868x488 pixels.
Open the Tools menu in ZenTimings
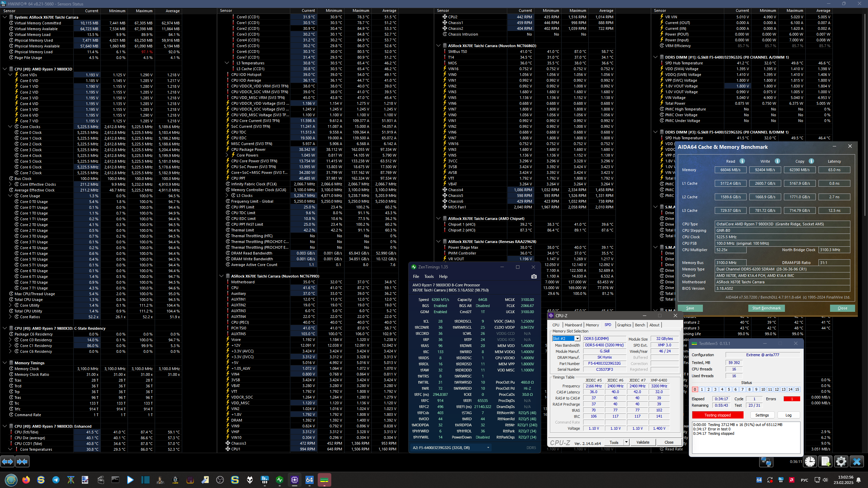click(x=429, y=277)
